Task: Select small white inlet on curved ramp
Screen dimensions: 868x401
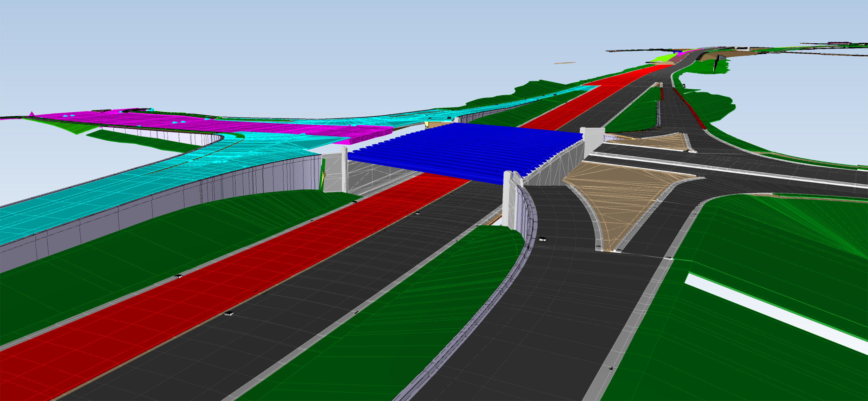Action: coord(543,239)
